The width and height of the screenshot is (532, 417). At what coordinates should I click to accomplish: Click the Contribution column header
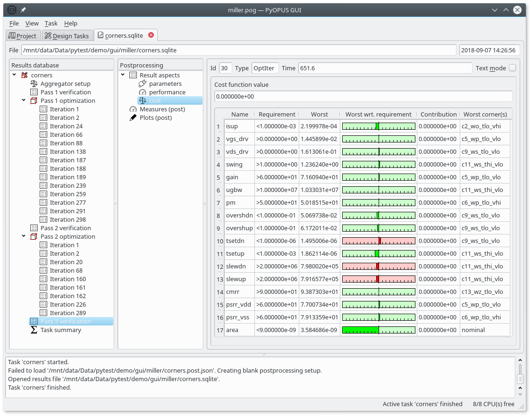click(x=438, y=114)
